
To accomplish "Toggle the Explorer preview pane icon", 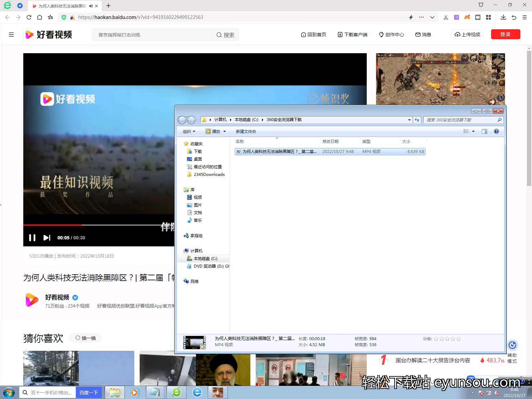I will pos(484,131).
